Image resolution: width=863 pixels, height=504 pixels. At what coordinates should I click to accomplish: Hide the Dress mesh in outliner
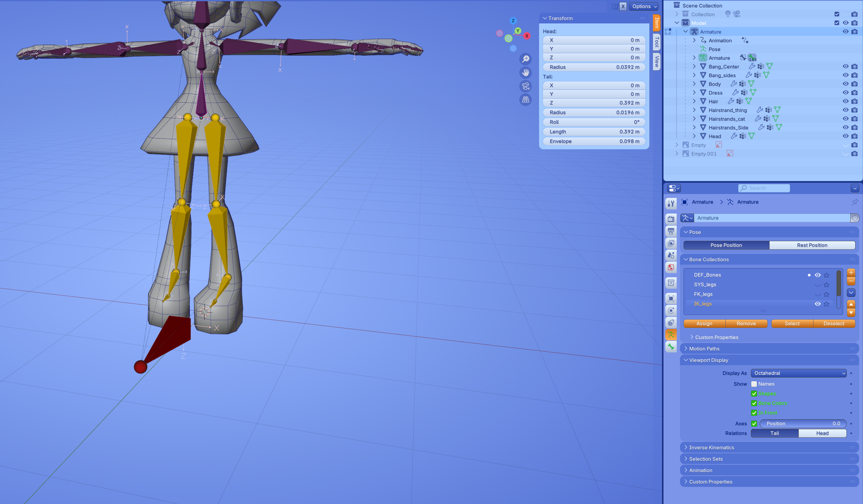pyautogui.click(x=845, y=93)
